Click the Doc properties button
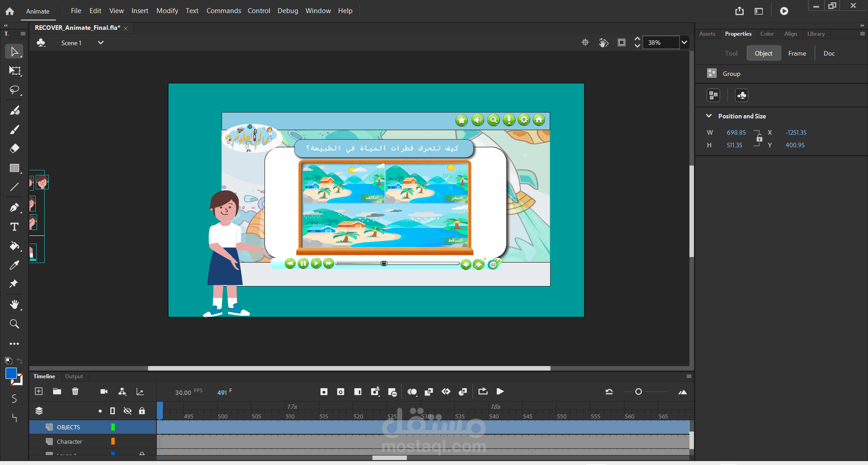Screen dimensions: 868x465 (x=829, y=53)
